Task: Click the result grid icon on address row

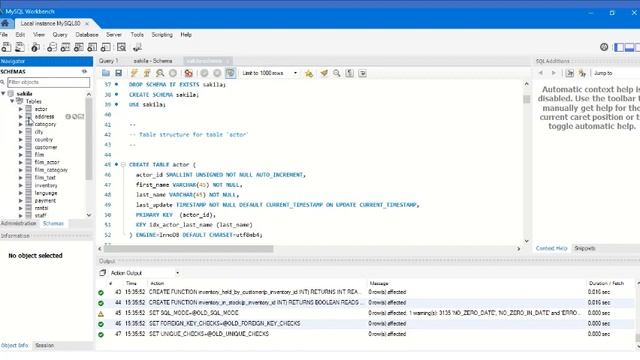Action: tap(81, 117)
